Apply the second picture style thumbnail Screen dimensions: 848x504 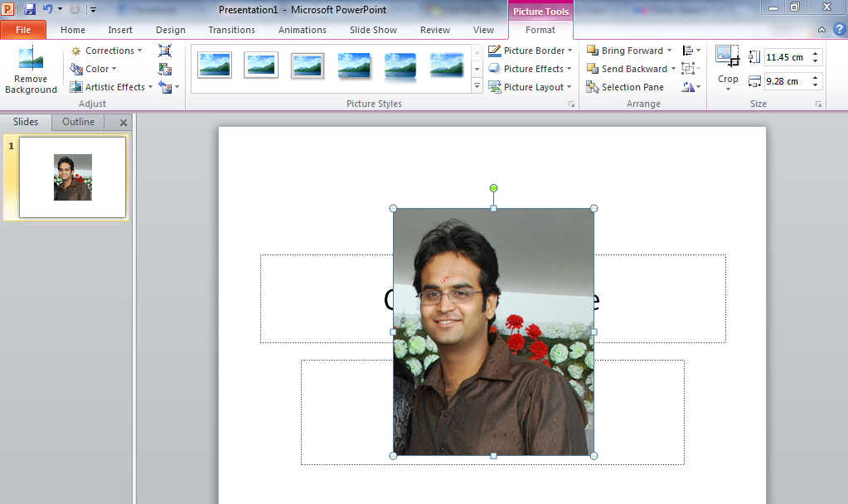click(x=261, y=65)
